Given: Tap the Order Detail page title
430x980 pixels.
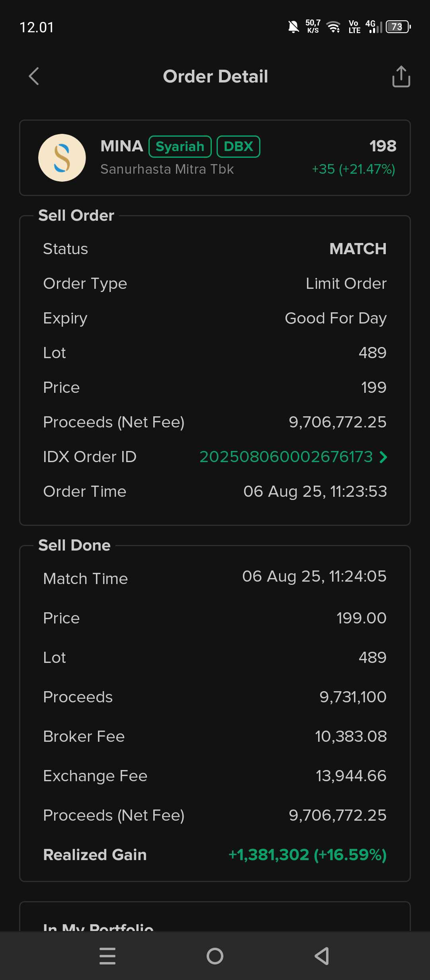Looking at the screenshot, I should 215,76.
